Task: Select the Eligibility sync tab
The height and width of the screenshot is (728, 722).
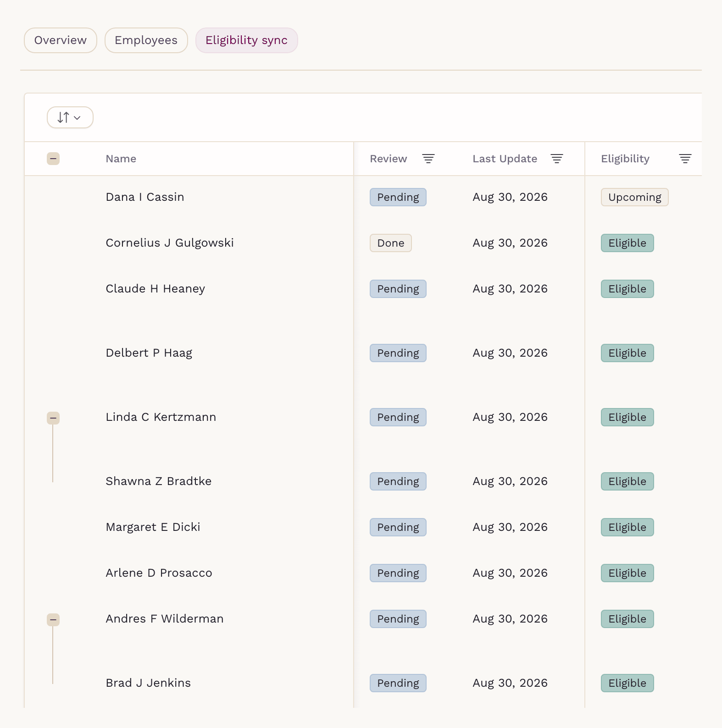Action: (247, 40)
